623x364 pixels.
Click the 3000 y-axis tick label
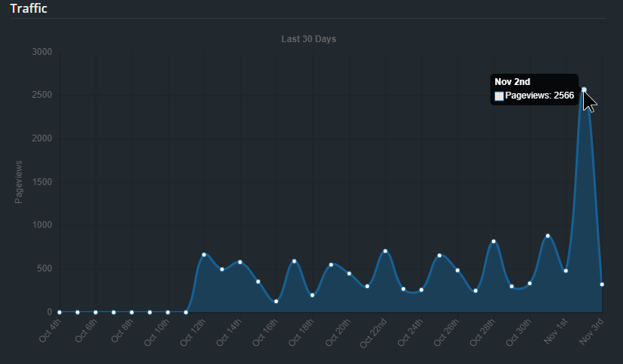tap(42, 52)
